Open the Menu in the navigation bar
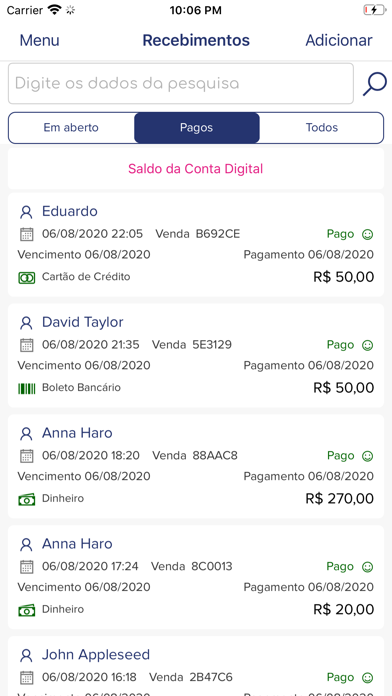Screen dimensions: 392x696 point(40,40)
